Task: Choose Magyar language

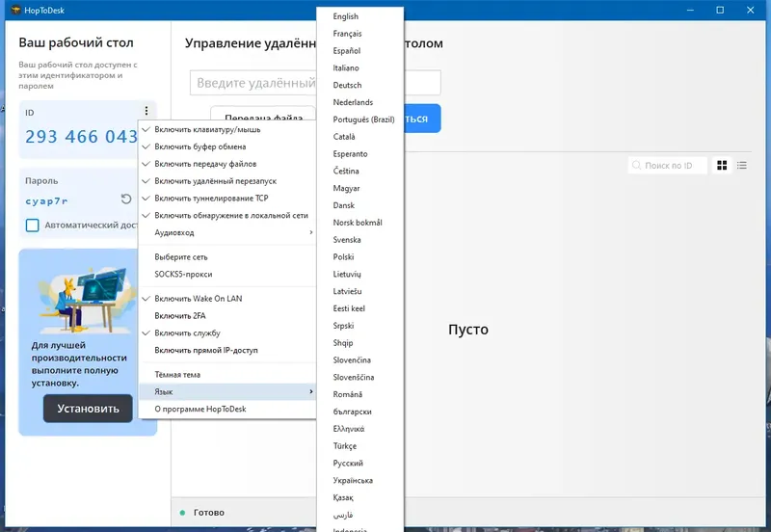Action: pyautogui.click(x=359, y=188)
